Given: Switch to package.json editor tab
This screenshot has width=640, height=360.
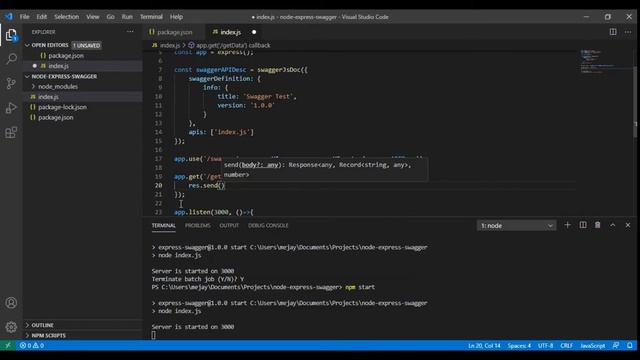Looking at the screenshot, I should pos(174,32).
